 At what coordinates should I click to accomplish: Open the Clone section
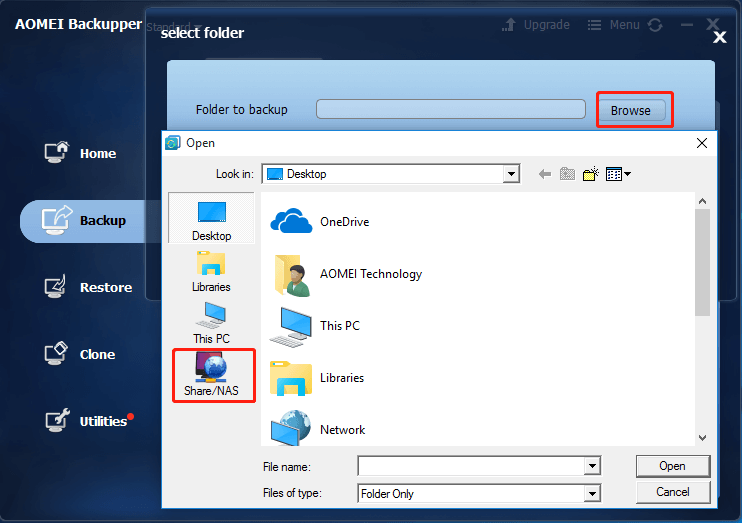coord(80,354)
